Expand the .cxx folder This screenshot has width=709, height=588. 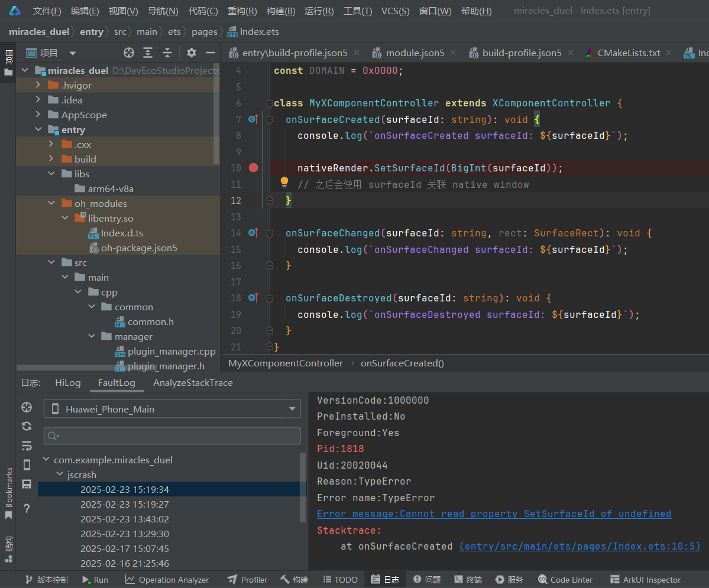pyautogui.click(x=51, y=144)
